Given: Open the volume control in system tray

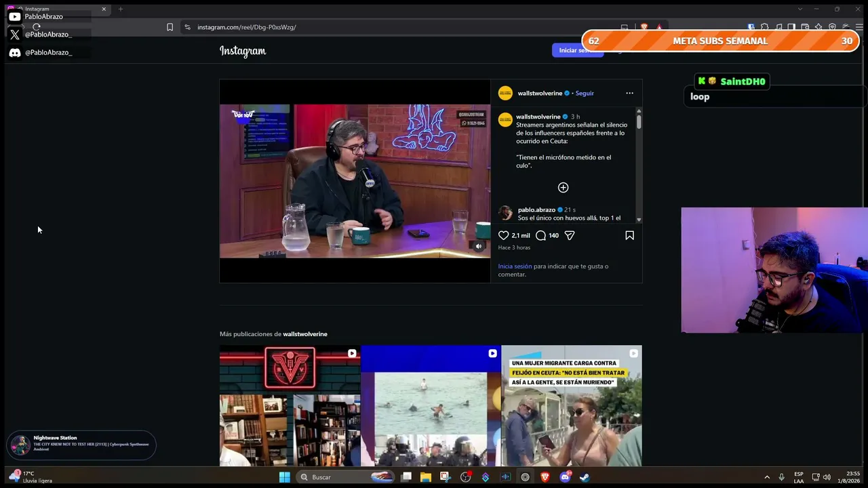Looking at the screenshot, I should 827,477.
